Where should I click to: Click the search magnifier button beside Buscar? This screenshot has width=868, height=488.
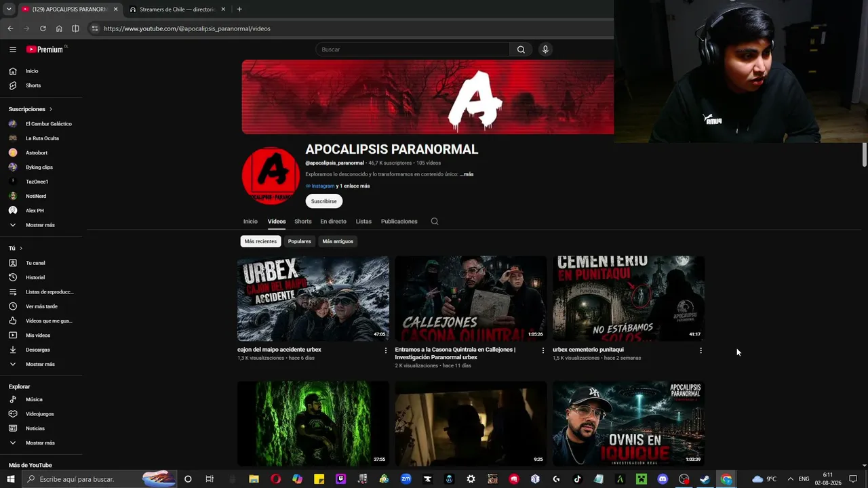521,49
